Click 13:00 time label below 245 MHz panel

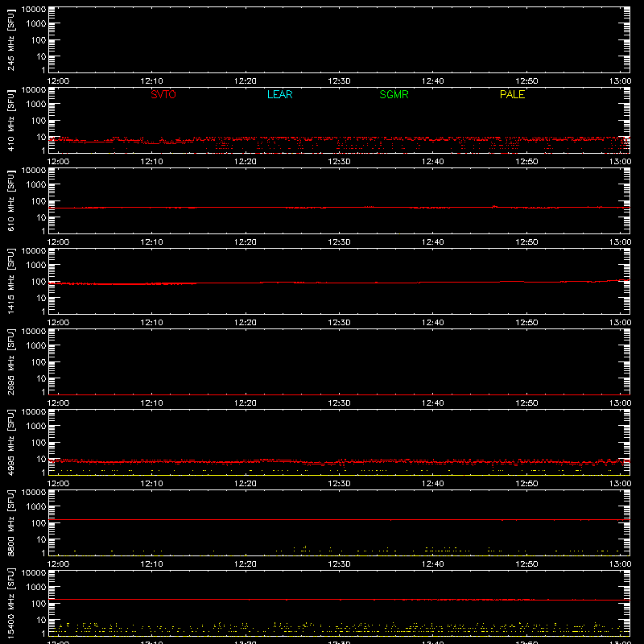(x=620, y=81)
